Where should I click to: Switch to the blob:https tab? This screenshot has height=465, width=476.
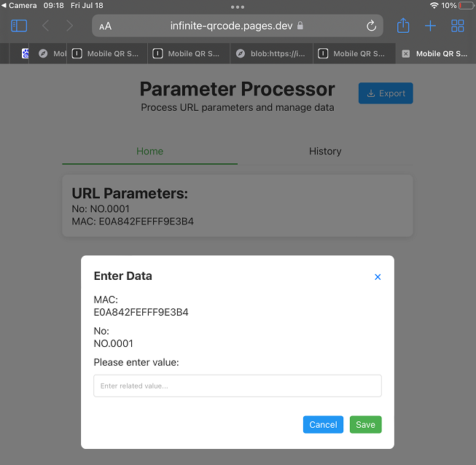coord(272,53)
